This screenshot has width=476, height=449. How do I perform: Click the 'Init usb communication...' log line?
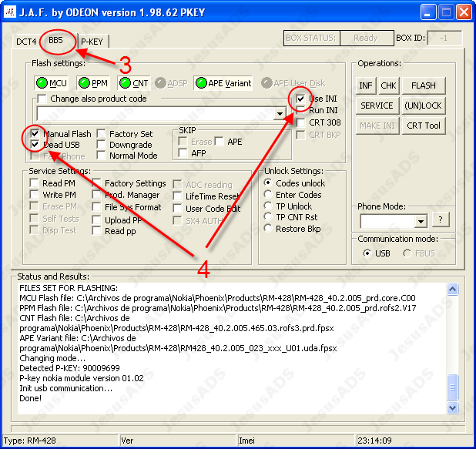pyautogui.click(x=66, y=388)
